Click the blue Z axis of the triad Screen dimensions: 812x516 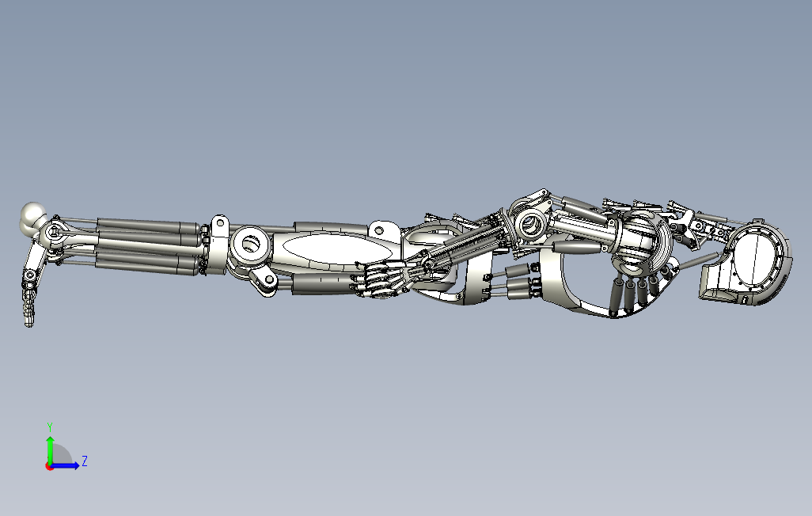[x=66, y=465]
